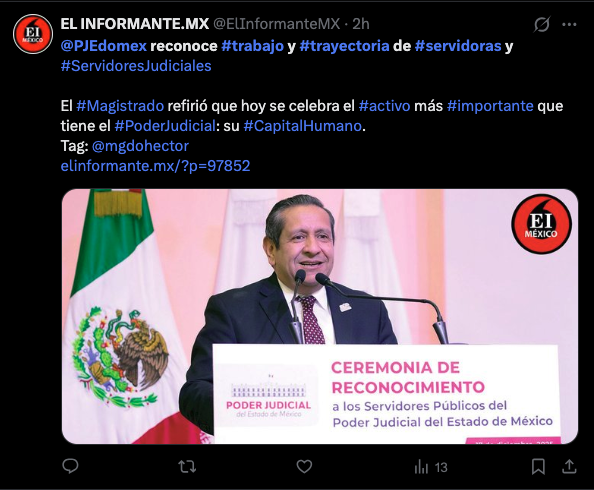Screen dimensions: 594x490
Task: Bookmark this post
Action: (538, 467)
